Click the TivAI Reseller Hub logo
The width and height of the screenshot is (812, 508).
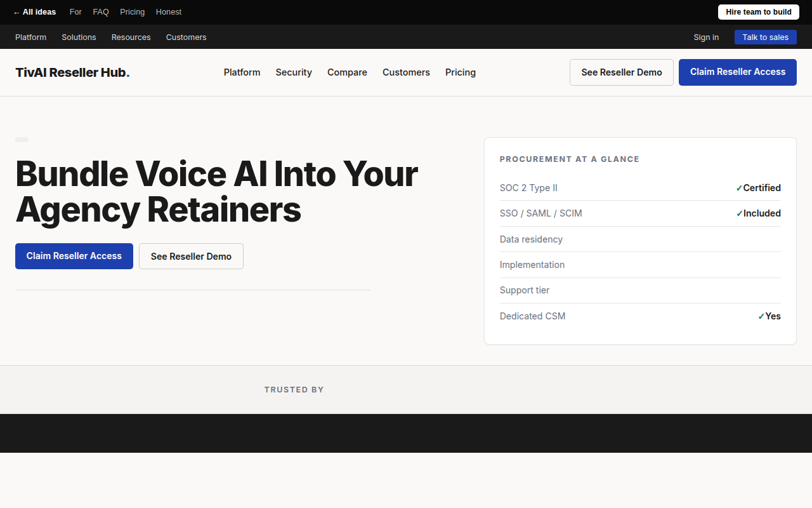pyautogui.click(x=72, y=72)
